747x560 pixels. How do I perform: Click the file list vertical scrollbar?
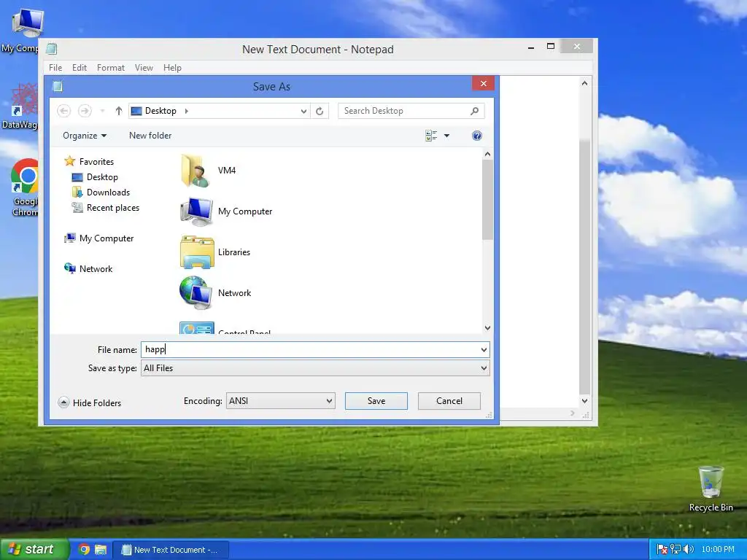[x=487, y=200]
